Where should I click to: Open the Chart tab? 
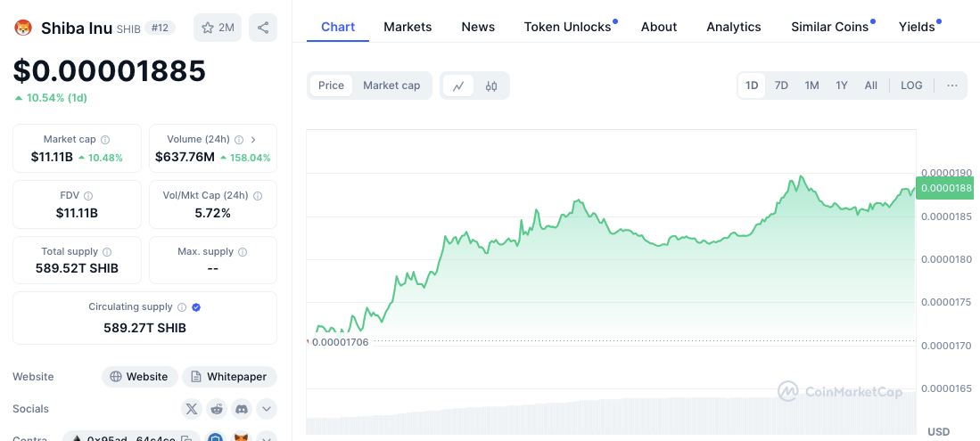coord(338,27)
